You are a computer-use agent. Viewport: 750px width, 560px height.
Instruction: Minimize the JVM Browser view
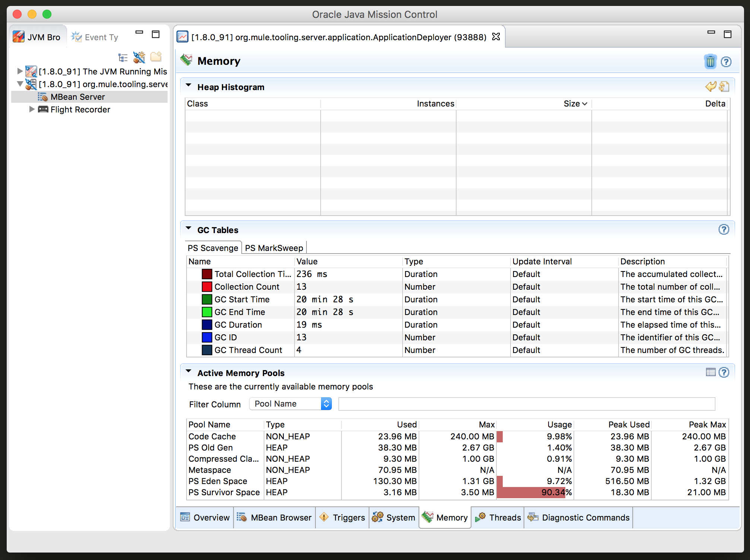139,33
